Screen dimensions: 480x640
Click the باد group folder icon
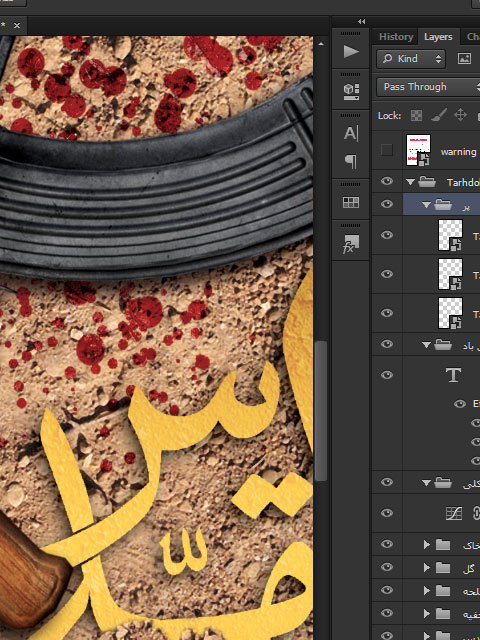[443, 345]
